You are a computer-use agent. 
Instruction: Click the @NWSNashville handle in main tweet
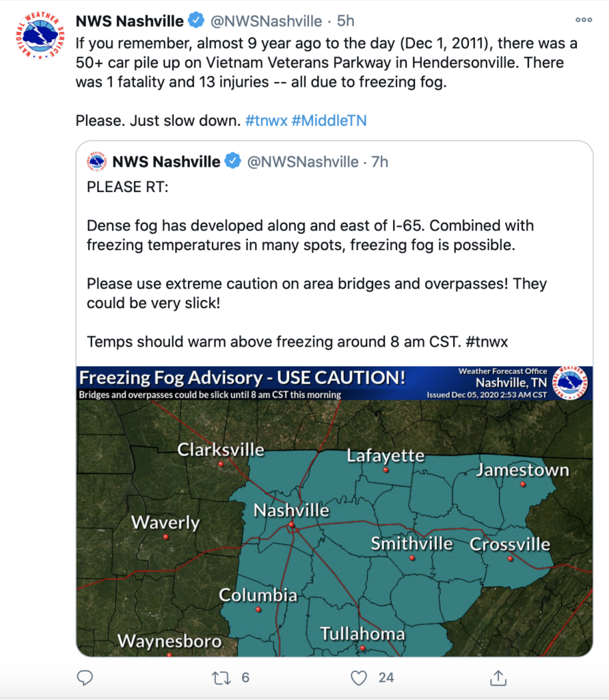point(266,21)
